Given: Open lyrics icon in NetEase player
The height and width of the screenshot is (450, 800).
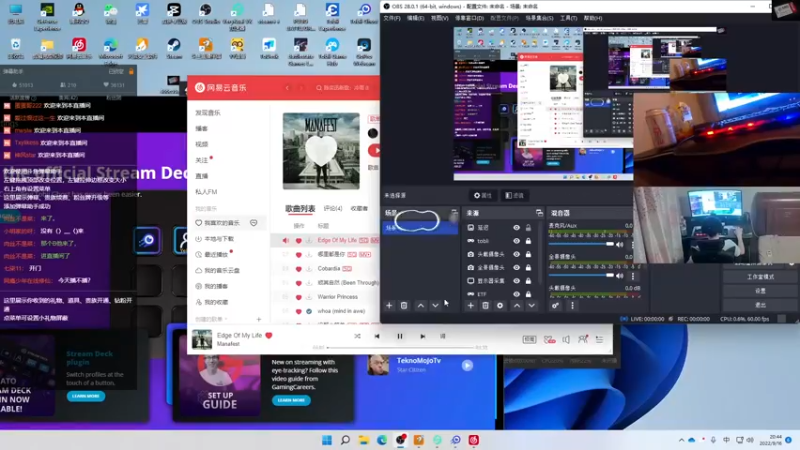Looking at the screenshot, I should pyautogui.click(x=443, y=336).
